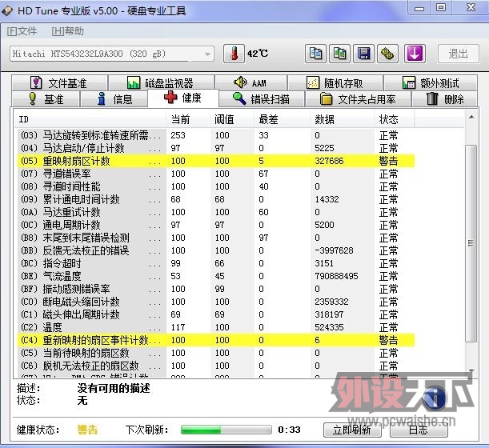Select the (BB) 反馈无法校正的错误 row
The image size is (489, 448).
pyautogui.click(x=214, y=250)
